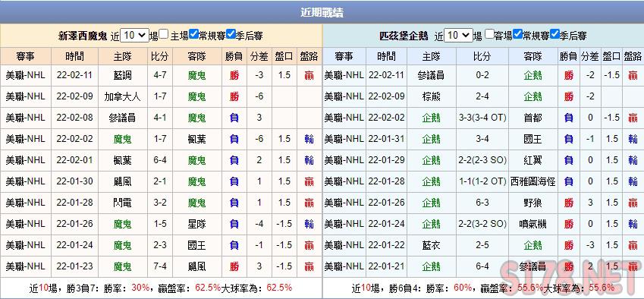Click score 4-7 in Devils table

[x=160, y=76]
